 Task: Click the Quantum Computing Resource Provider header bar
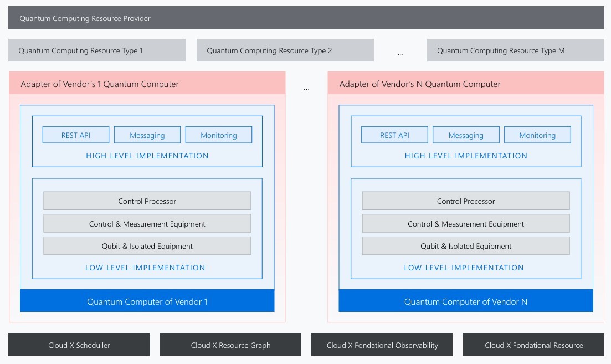tap(306, 18)
